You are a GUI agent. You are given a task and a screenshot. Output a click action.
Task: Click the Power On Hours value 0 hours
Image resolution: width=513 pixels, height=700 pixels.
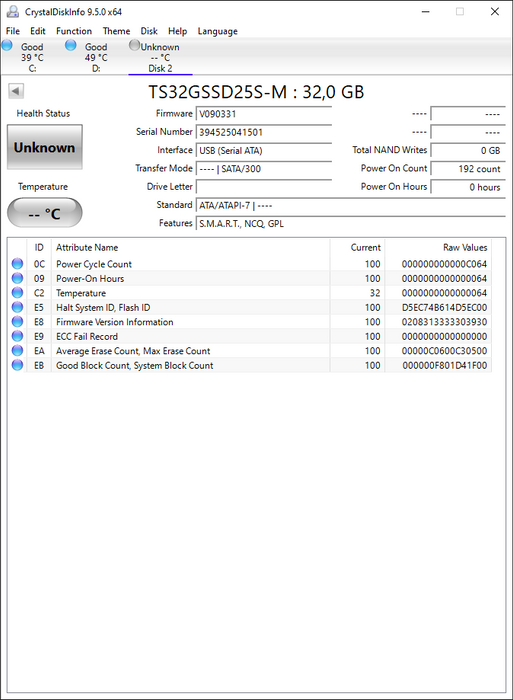pyautogui.click(x=468, y=187)
